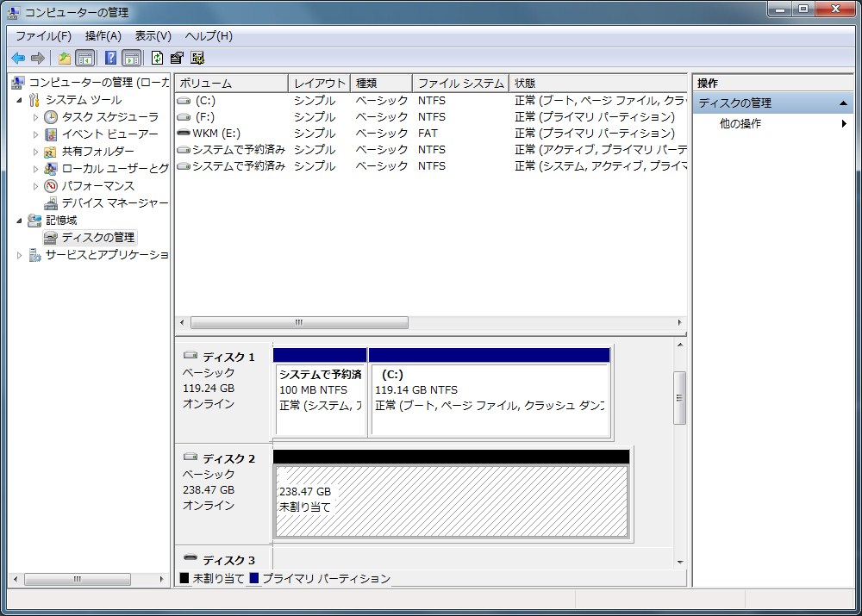Expand the サービスとアプリケーション node
The height and width of the screenshot is (616, 862).
pyautogui.click(x=19, y=255)
